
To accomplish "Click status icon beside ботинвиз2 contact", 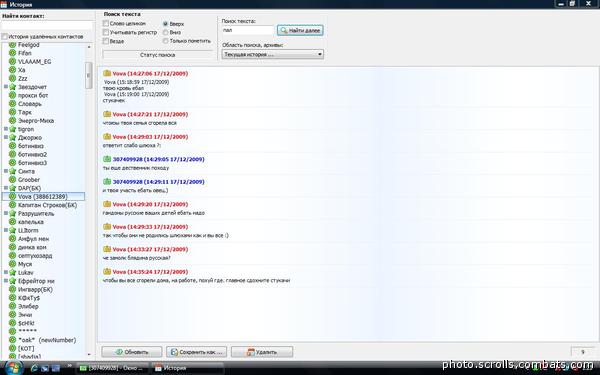I will [12, 154].
